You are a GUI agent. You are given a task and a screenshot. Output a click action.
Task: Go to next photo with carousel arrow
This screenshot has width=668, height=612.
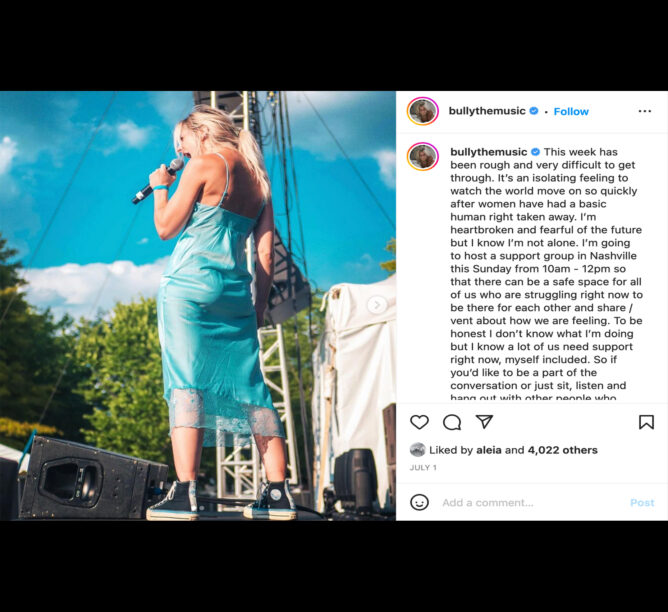[377, 305]
